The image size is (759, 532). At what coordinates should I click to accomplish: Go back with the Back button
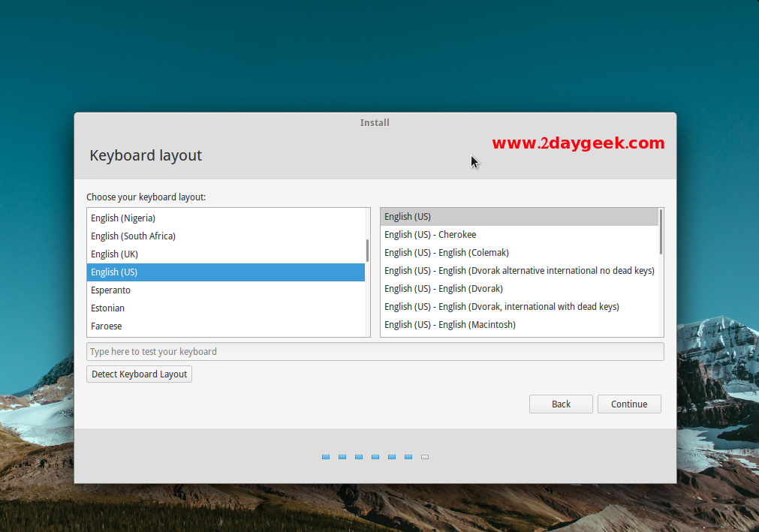pyautogui.click(x=561, y=404)
